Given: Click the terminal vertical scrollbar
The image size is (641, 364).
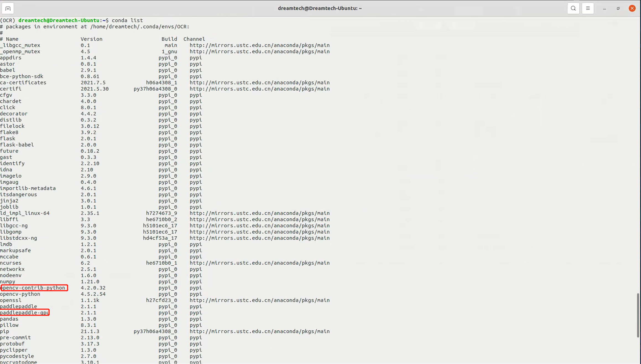Looking at the screenshot, I should point(638,315).
